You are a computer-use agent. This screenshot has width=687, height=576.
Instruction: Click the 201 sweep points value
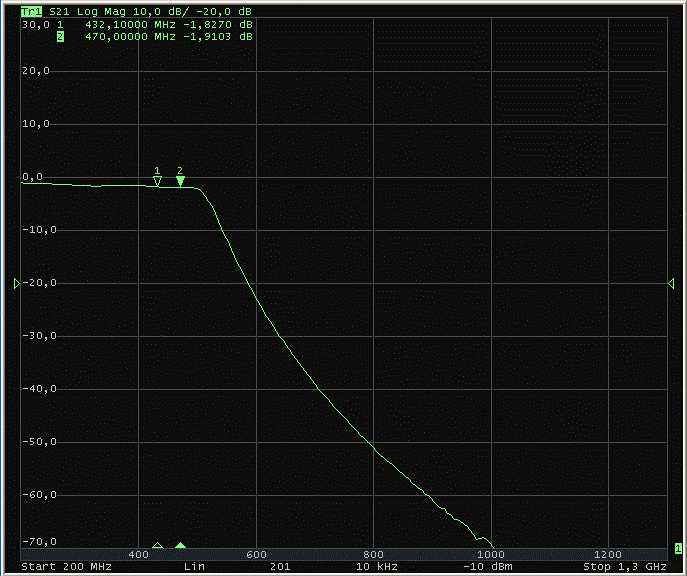pyautogui.click(x=282, y=567)
